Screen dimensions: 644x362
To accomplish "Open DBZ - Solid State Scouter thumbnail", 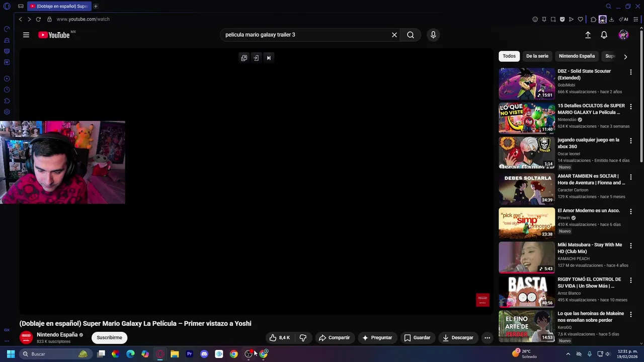I will pos(526,83).
